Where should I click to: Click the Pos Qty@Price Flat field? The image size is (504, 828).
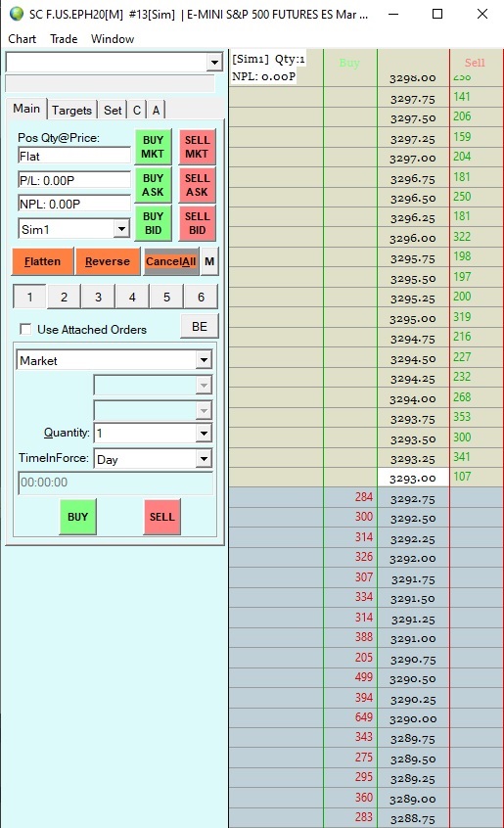pos(74,156)
